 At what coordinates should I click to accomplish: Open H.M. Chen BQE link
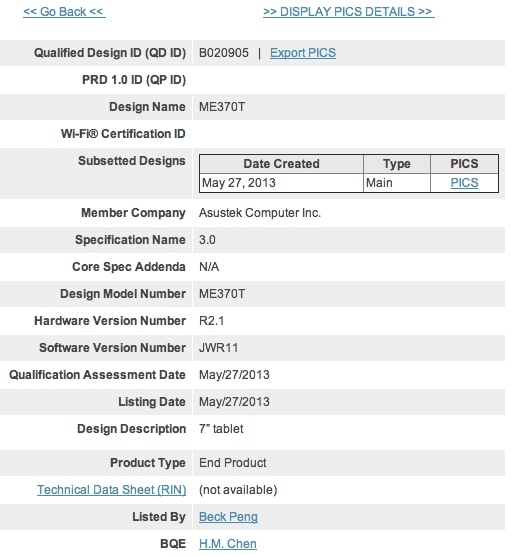pos(228,544)
